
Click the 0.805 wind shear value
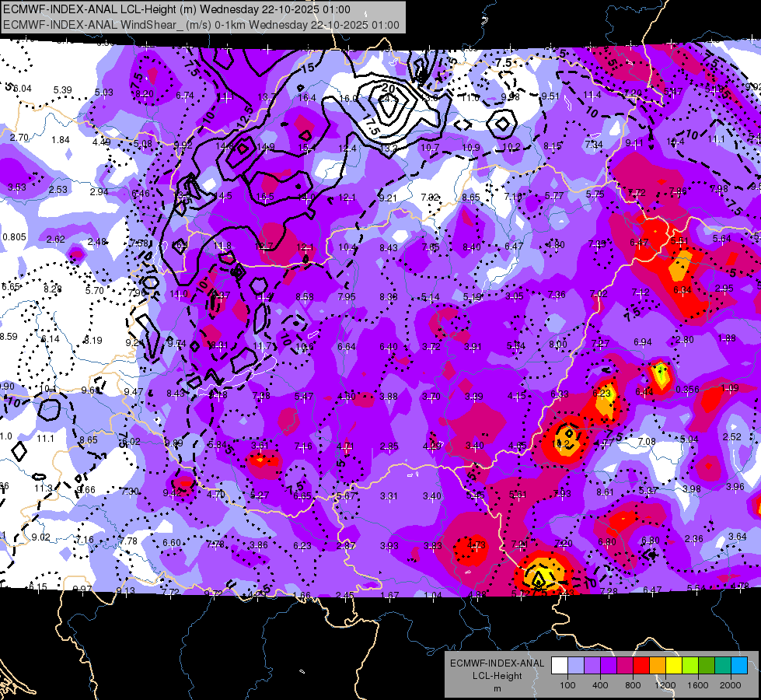click(14, 237)
